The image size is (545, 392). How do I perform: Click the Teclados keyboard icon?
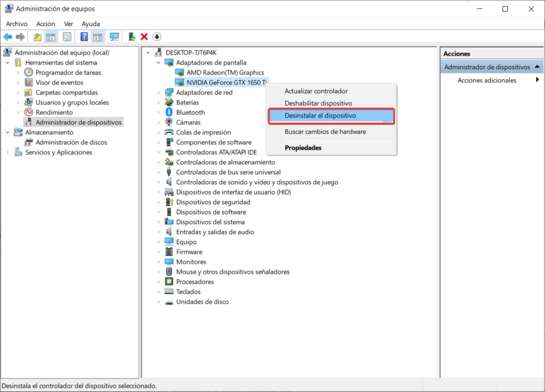[x=169, y=291]
